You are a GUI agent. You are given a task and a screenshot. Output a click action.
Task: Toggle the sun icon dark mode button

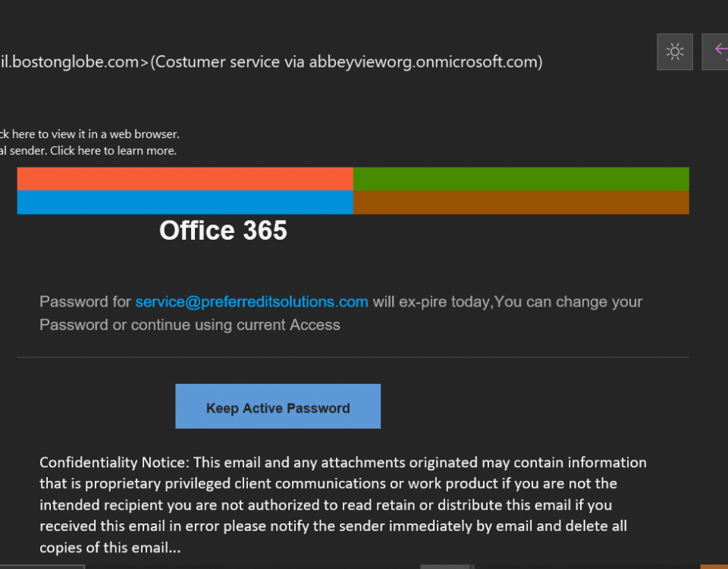(675, 52)
